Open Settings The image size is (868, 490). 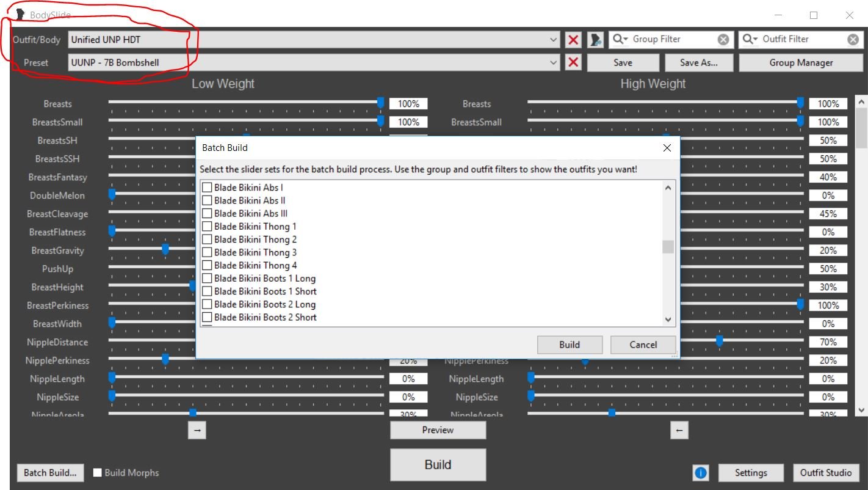[x=751, y=472]
